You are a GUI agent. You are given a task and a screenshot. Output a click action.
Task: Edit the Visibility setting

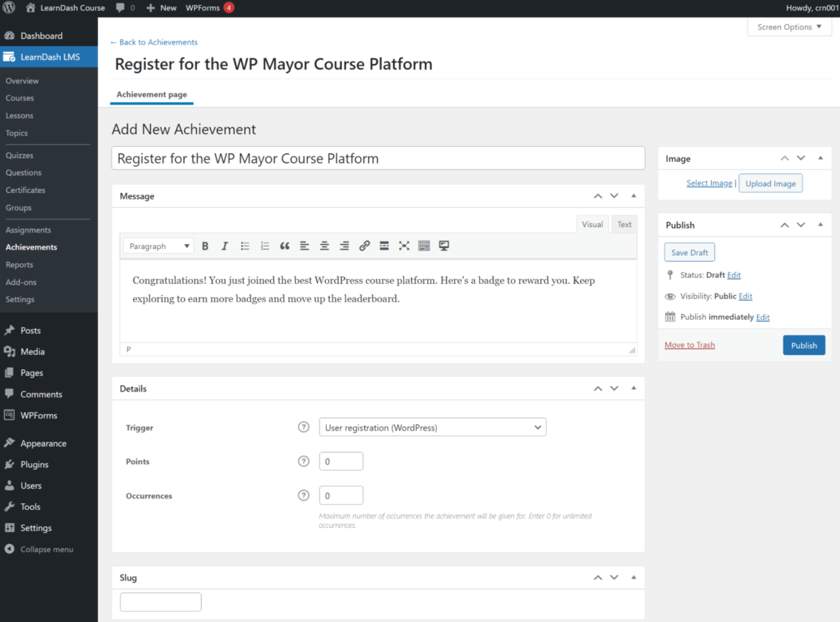click(x=745, y=296)
